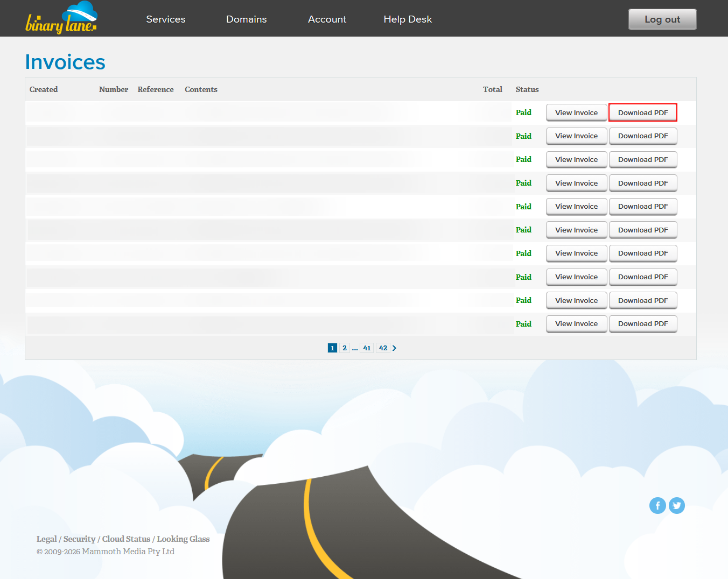Click the Paid status in the first row
728x579 pixels.
[x=523, y=113]
